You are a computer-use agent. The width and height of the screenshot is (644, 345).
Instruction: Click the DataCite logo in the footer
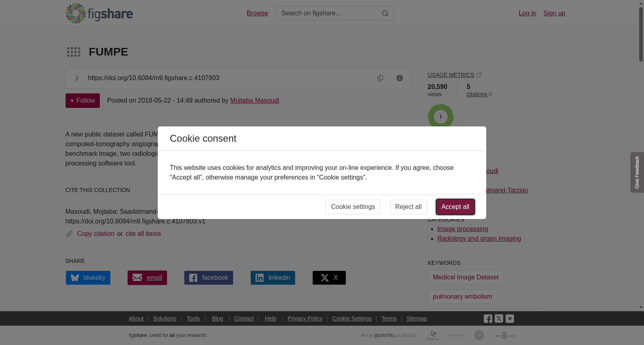click(433, 335)
